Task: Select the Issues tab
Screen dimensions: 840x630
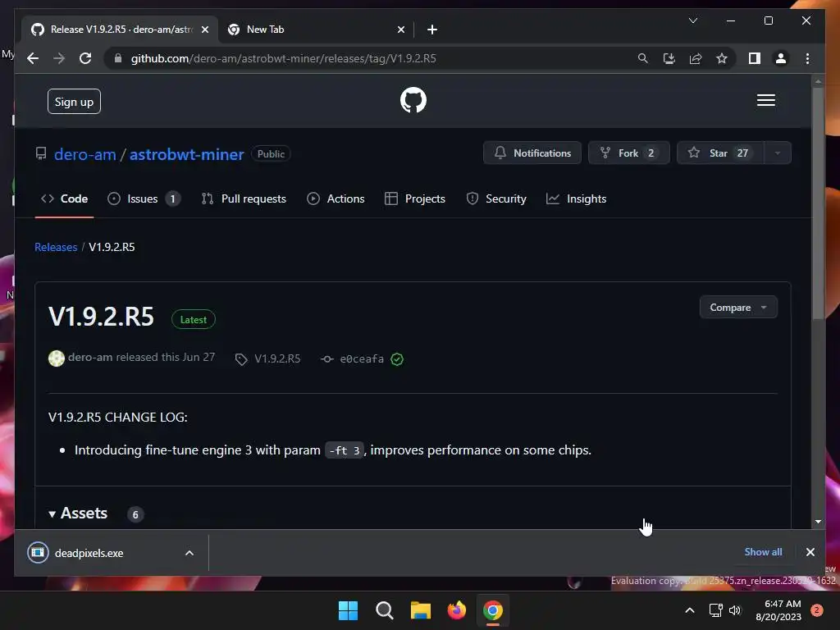Action: [x=144, y=199]
